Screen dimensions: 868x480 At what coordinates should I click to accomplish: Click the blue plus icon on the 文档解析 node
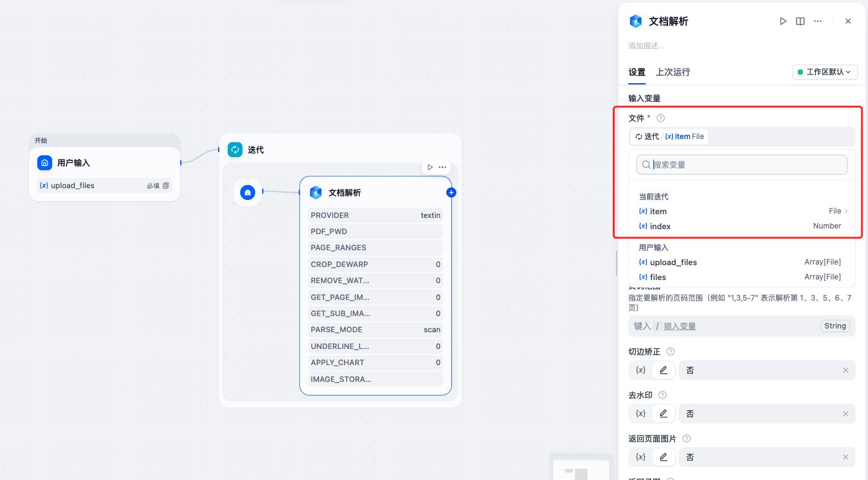[451, 192]
